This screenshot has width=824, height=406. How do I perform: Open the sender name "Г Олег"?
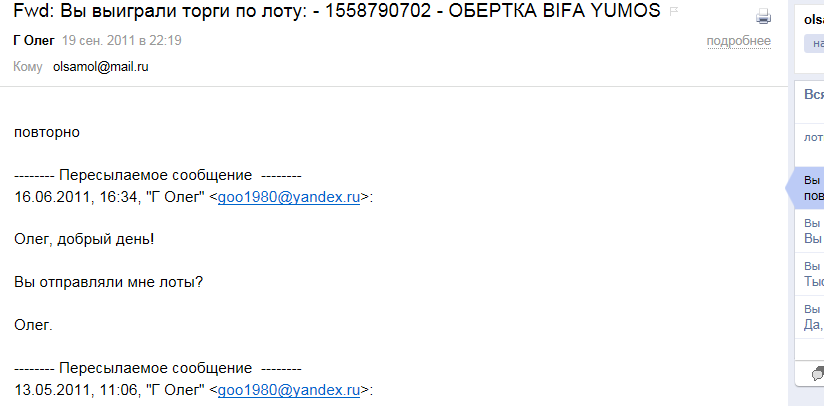(34, 40)
